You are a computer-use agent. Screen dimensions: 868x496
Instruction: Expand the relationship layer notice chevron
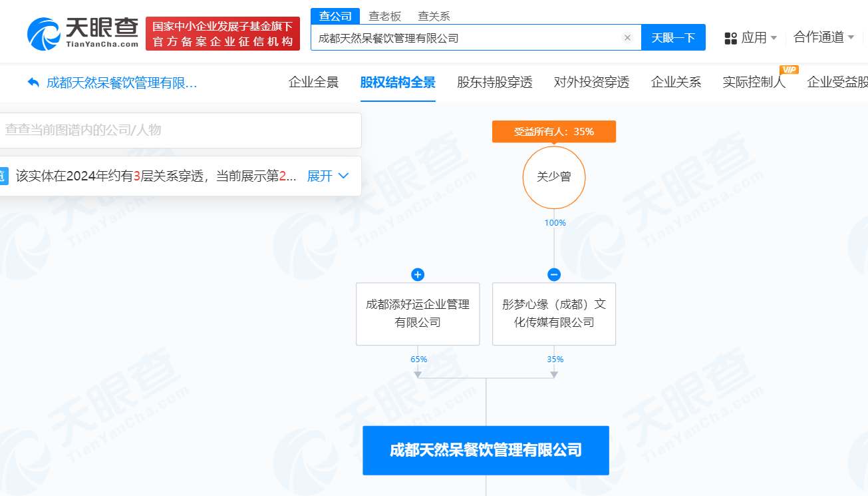click(344, 176)
